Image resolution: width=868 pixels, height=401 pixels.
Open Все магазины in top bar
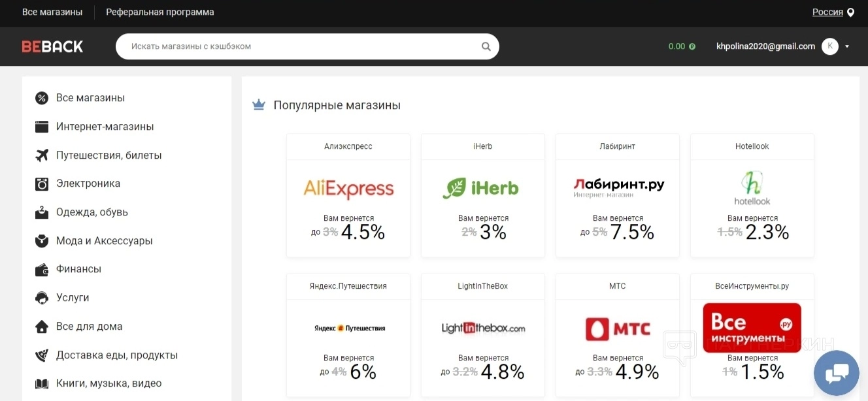pos(52,12)
